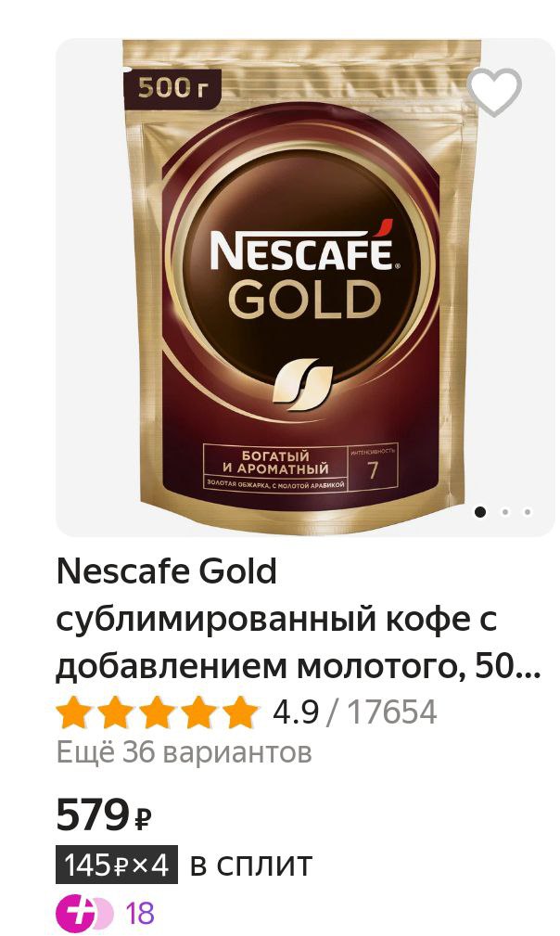This screenshot has height=936, width=560.
Task: Open the Nescafe Gold package image
Action: coord(305,288)
